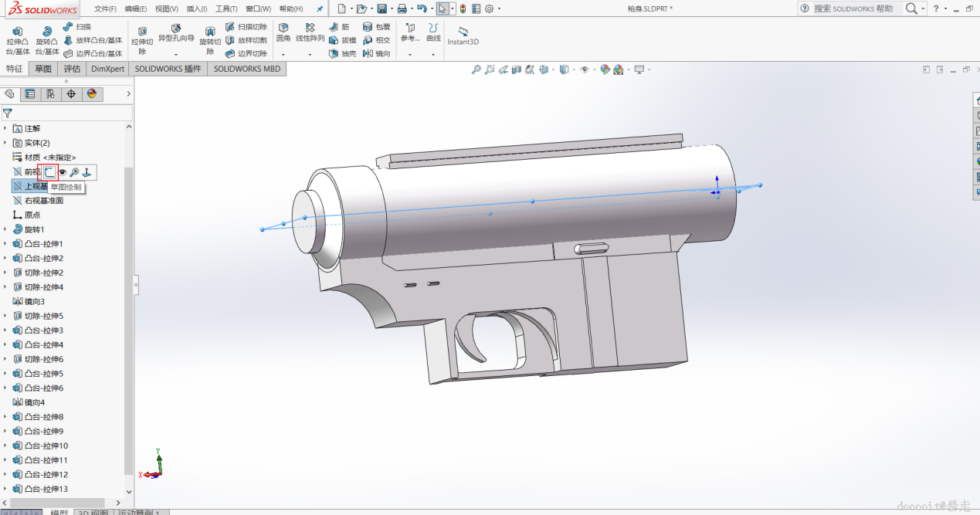Click the Mirror (镜向) feature icon

tap(369, 53)
